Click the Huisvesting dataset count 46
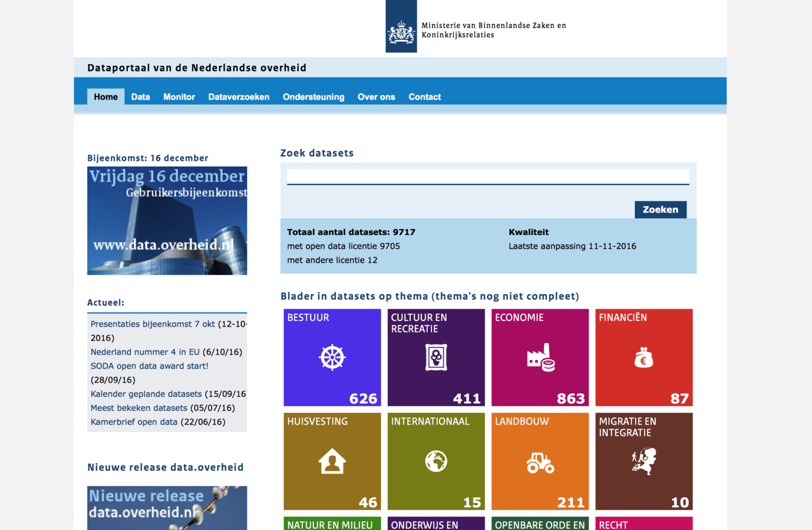 [368, 502]
